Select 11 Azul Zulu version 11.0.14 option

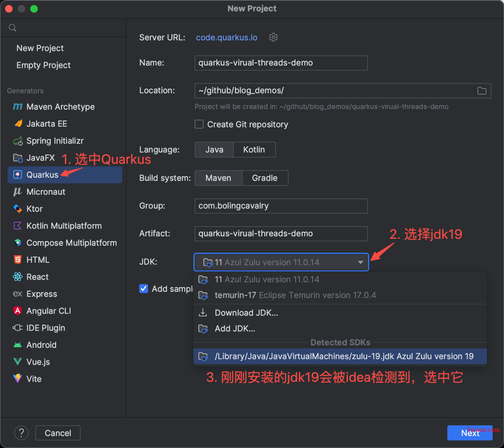click(340, 279)
